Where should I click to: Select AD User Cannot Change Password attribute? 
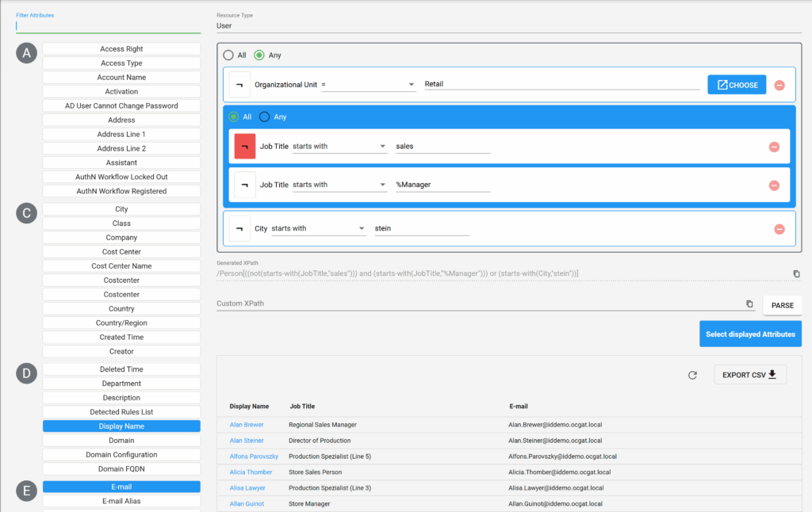(x=121, y=105)
